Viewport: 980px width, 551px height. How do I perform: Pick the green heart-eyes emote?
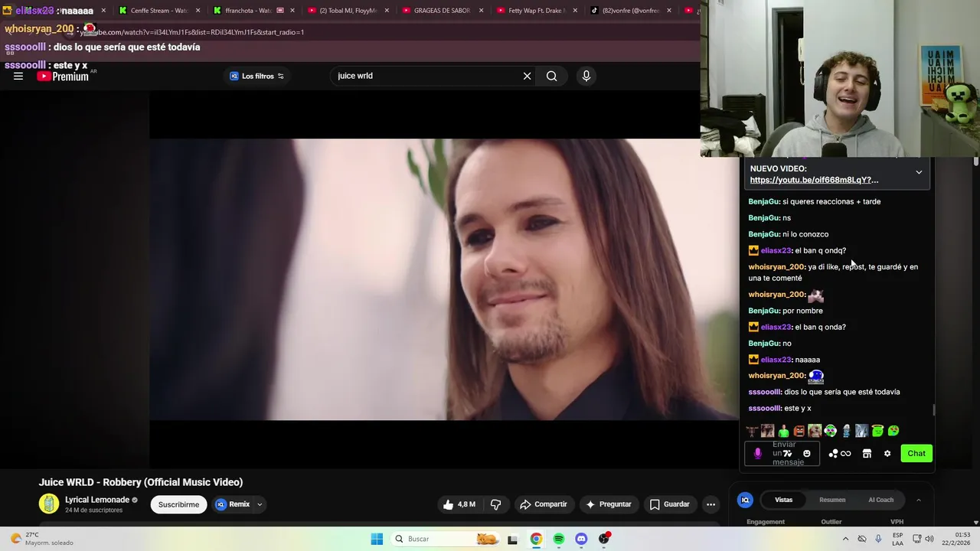893,431
